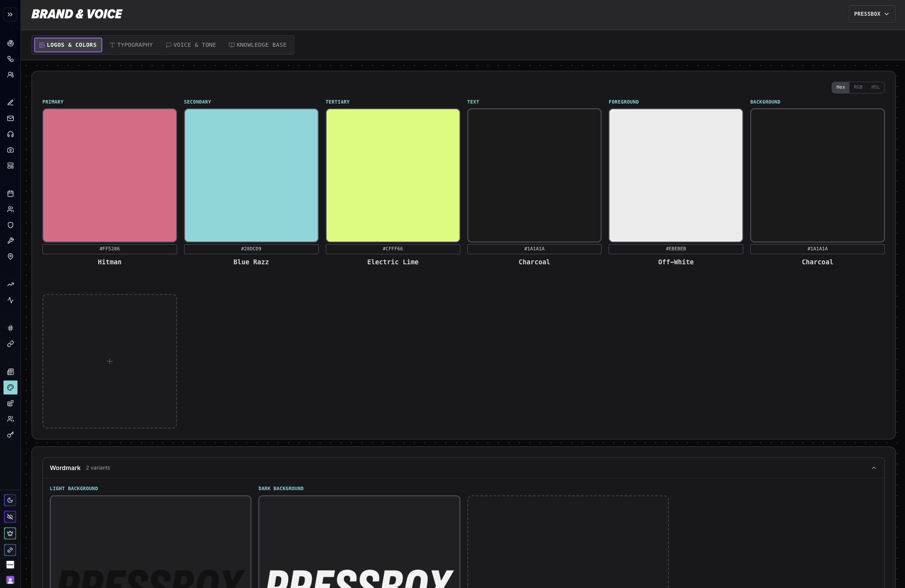Expand the sidebar with double-chevron button
The image size is (905, 588).
pyautogui.click(x=10, y=14)
